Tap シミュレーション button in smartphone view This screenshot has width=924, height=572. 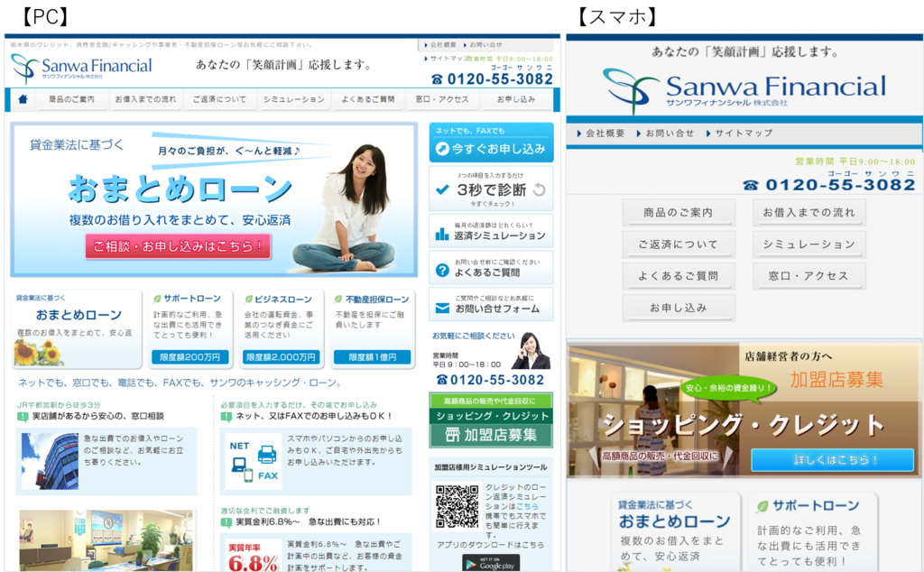(809, 244)
